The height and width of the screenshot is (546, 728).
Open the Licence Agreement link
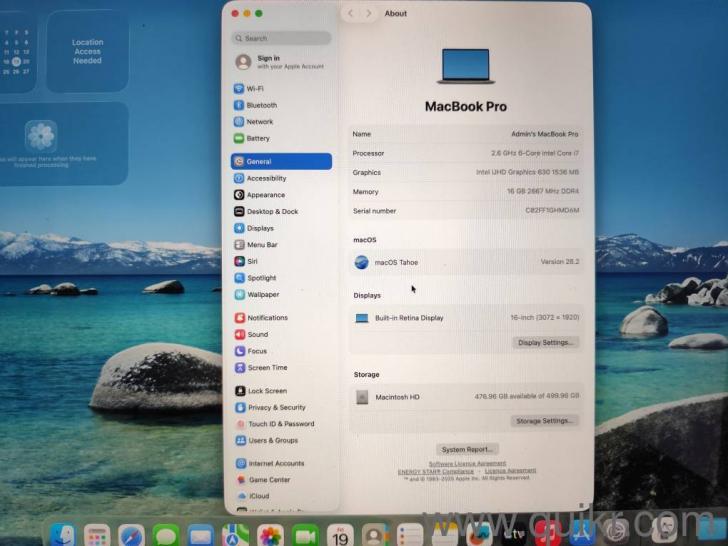[x=510, y=470]
